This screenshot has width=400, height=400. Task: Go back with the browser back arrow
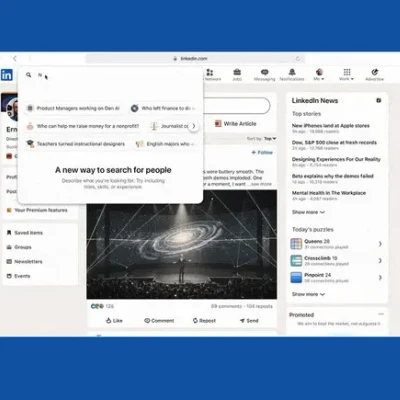[15, 59]
